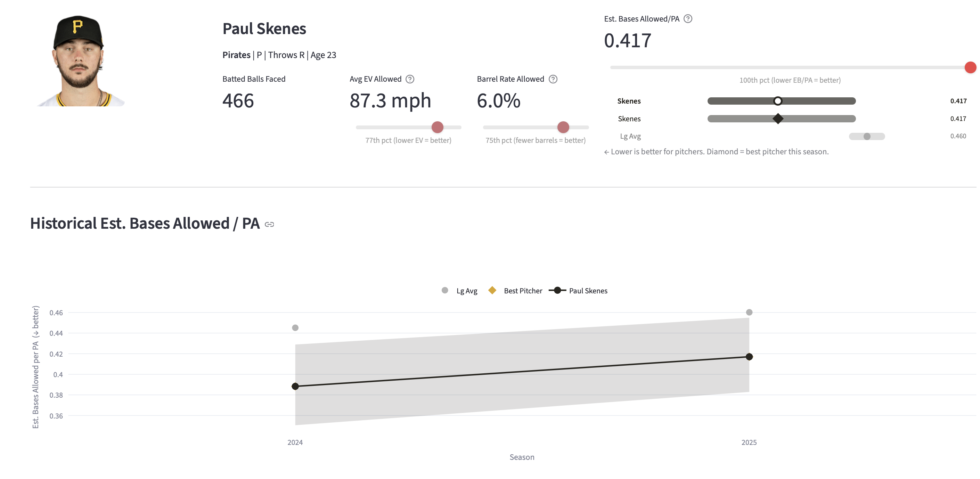Click 2025 league average gray dot
The height and width of the screenshot is (479, 980).
coord(749,312)
